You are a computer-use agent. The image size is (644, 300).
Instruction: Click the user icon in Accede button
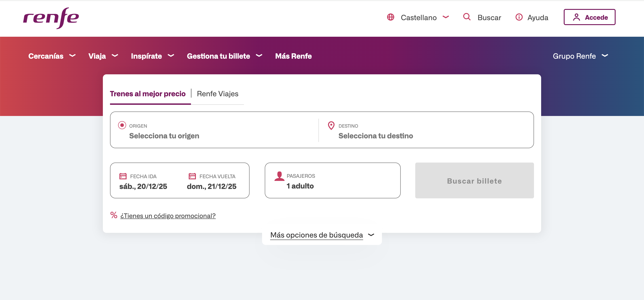576,17
